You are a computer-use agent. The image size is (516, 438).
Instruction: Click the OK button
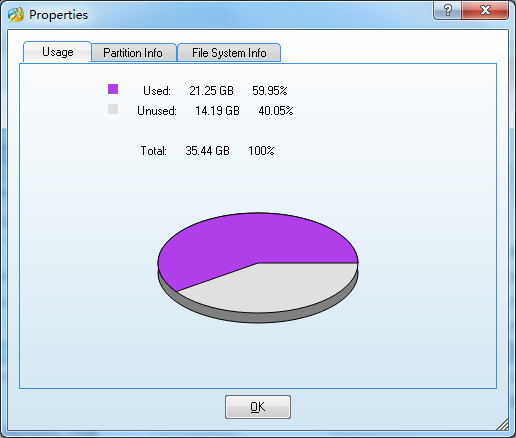coord(258,407)
